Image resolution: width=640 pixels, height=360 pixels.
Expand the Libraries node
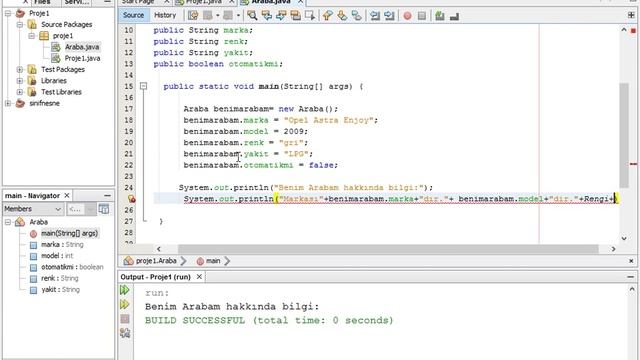tap(20, 81)
